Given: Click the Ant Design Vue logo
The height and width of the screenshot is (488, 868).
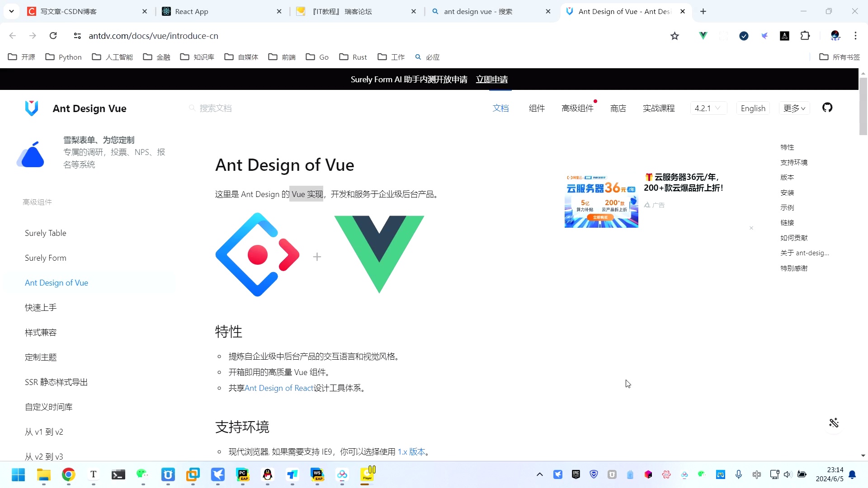Looking at the screenshot, I should click(x=32, y=108).
